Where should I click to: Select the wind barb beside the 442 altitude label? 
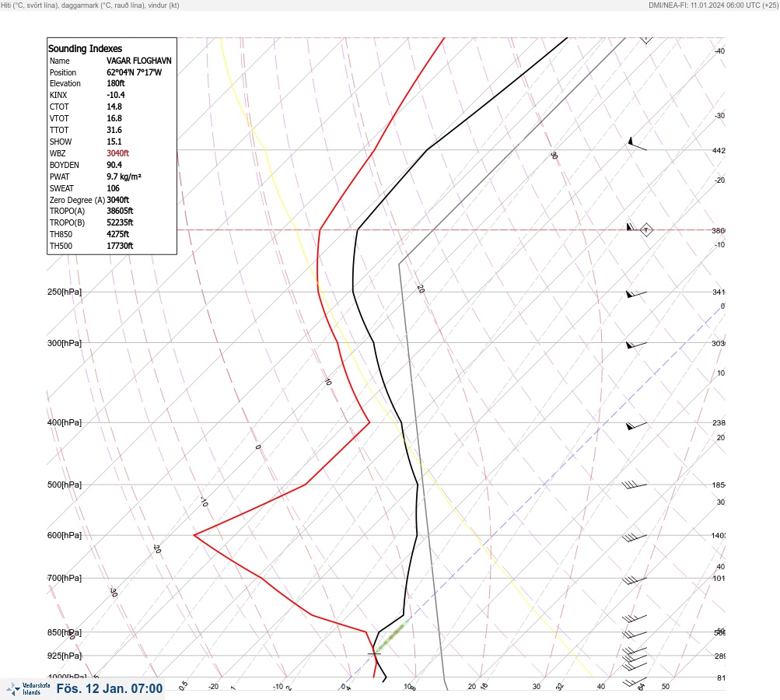pos(637,144)
